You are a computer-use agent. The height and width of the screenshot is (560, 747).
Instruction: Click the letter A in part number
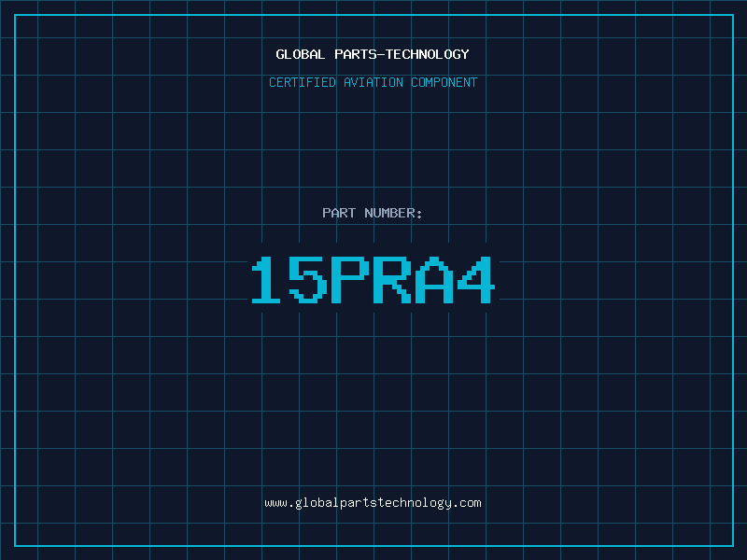click(x=434, y=280)
